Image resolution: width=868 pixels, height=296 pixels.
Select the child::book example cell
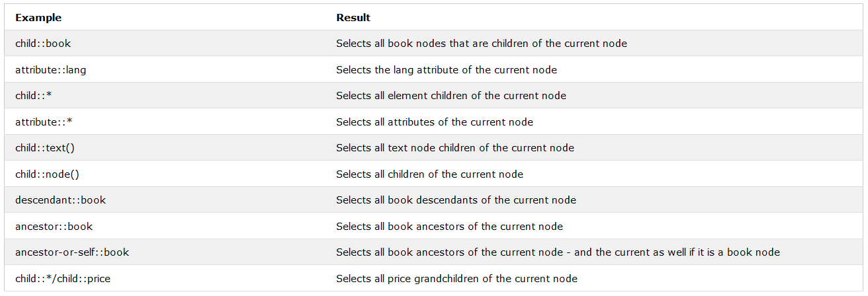click(165, 44)
